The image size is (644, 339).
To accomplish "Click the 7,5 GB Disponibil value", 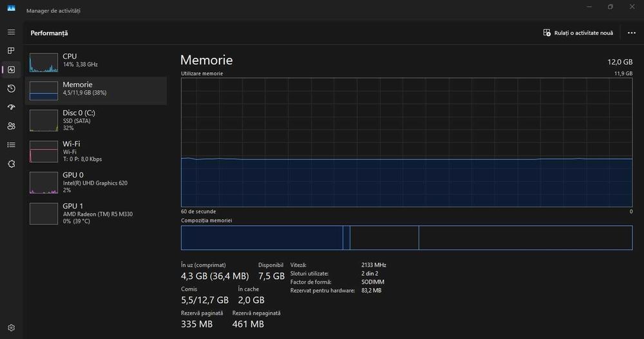I will 271,276.
